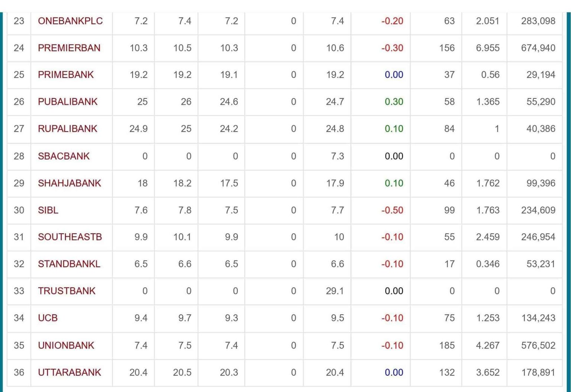Open SHAHJABANK stock page
Viewport: 571px width, 392px height.
[70, 183]
